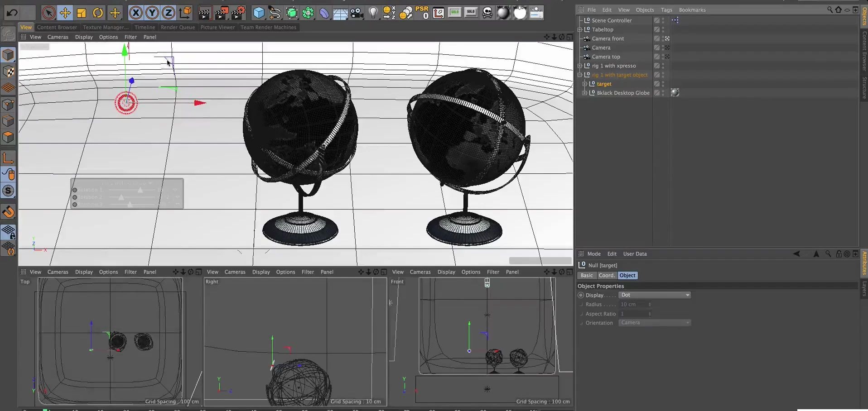Click the Undo arrow icon

pos(12,13)
